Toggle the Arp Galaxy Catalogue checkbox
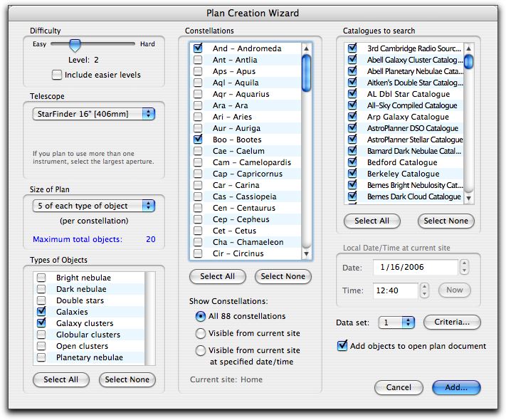Screen dimensions: 506x420 coord(352,117)
